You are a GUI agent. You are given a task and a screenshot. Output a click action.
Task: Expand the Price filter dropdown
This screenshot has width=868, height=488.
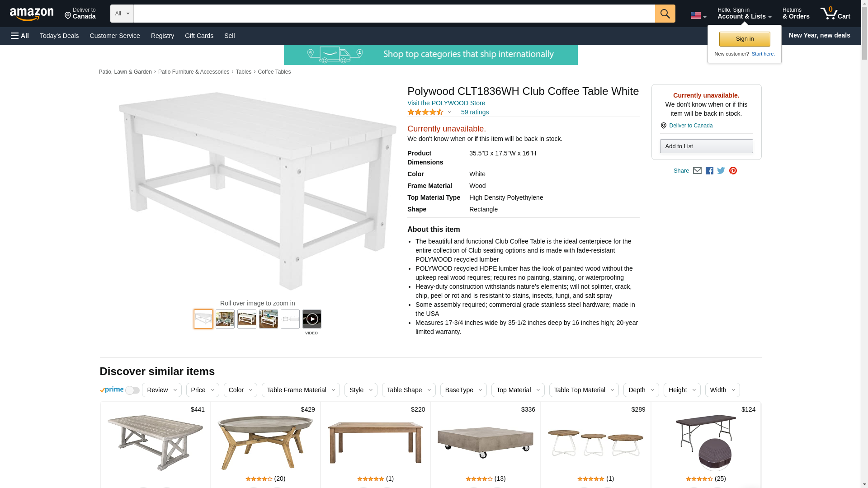(203, 390)
